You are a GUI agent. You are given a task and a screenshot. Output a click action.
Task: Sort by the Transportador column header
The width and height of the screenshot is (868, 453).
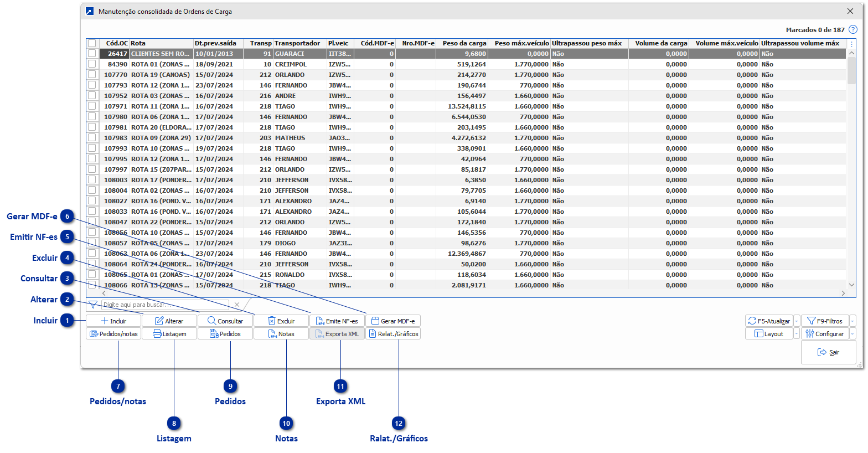297,43
